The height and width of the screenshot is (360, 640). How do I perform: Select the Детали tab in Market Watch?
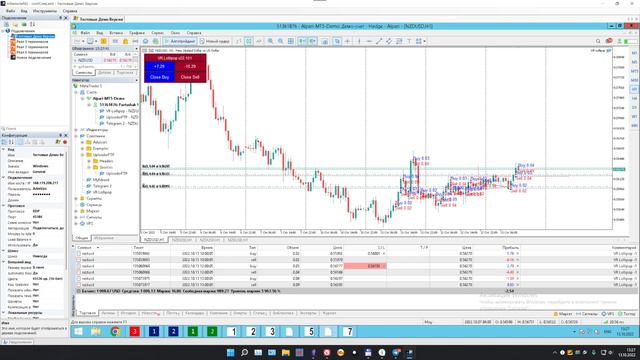pos(104,73)
